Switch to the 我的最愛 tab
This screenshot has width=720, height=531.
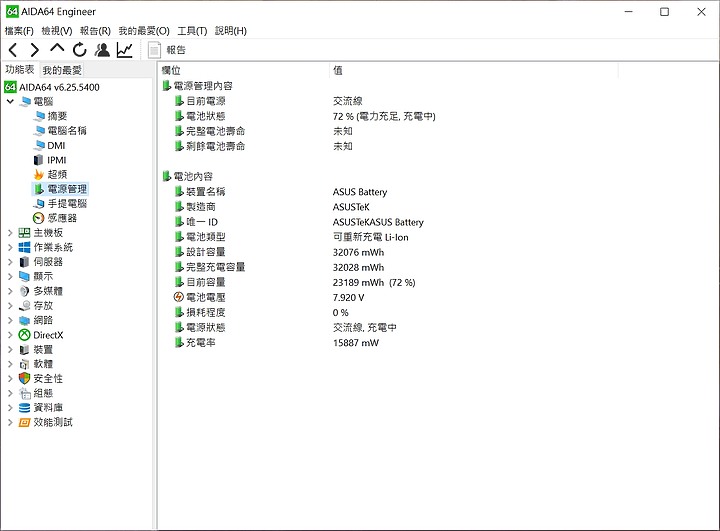tap(62, 70)
